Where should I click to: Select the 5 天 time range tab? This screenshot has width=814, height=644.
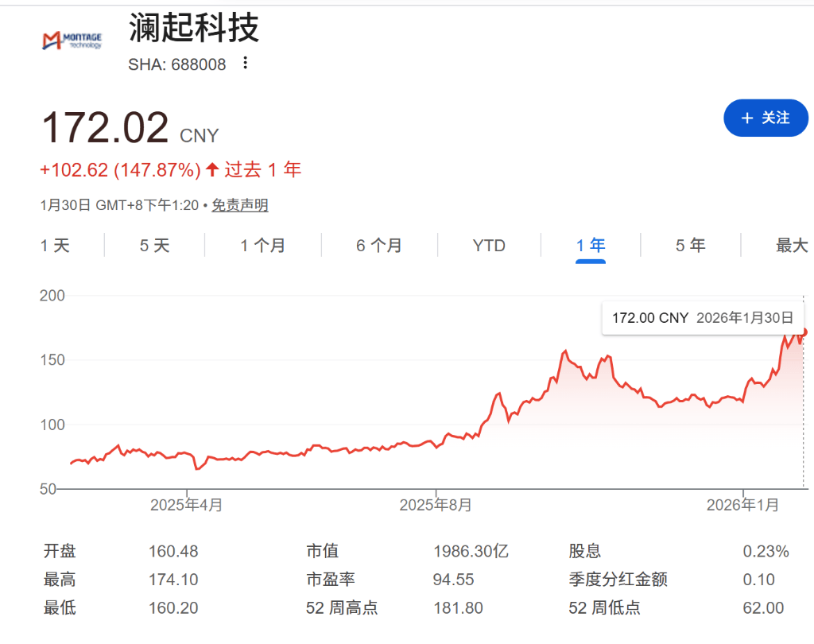[154, 246]
